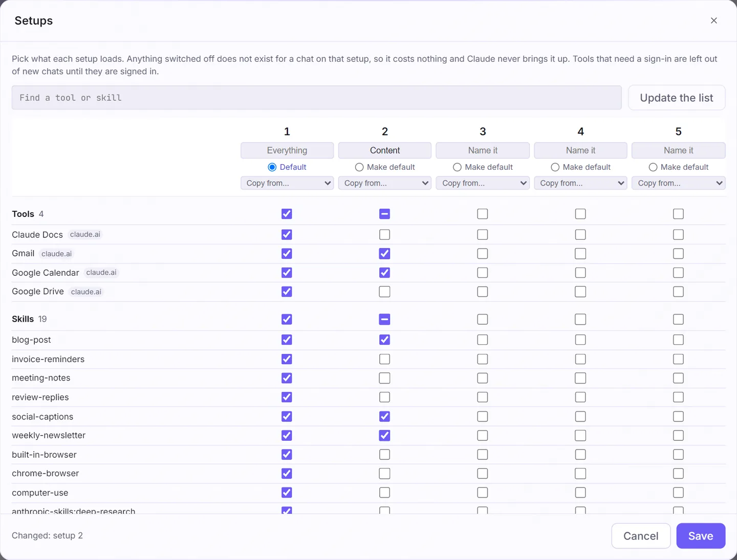Name setup 3 in its Name it field
This screenshot has width=737, height=560.
click(x=483, y=150)
